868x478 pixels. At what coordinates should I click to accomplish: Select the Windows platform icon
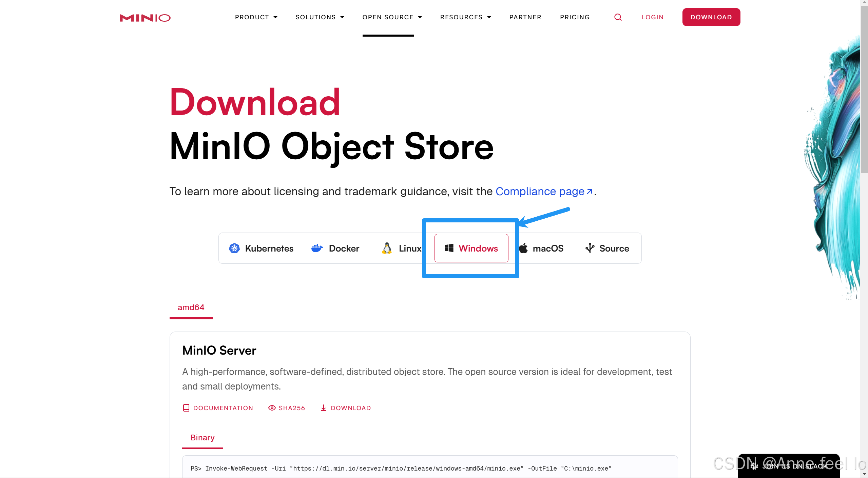coord(448,248)
